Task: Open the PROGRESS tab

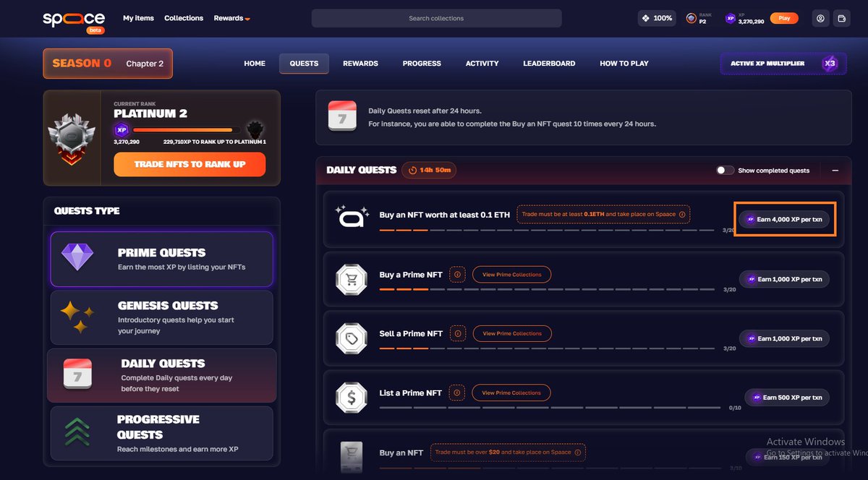Action: (x=422, y=64)
